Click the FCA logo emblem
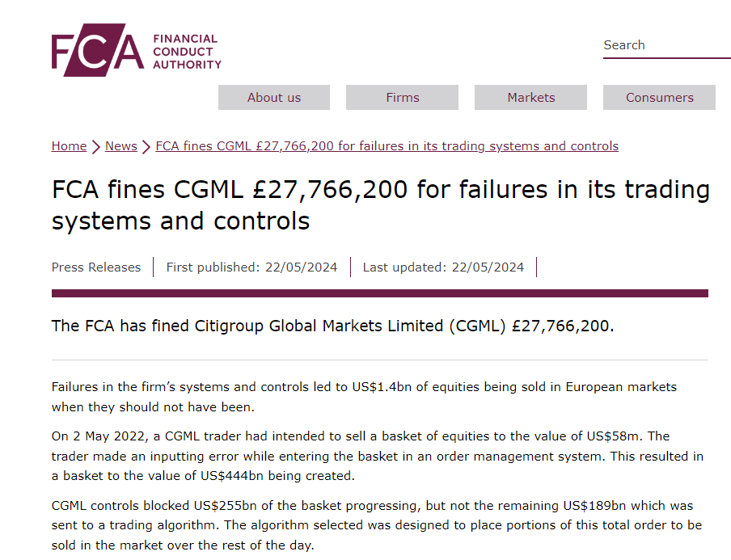The height and width of the screenshot is (560, 731). (98, 50)
